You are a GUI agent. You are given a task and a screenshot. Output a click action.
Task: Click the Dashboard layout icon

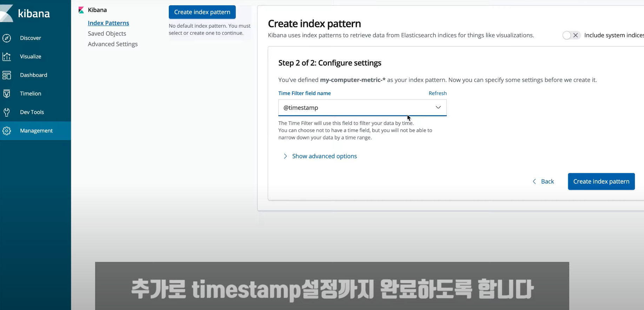pos(7,75)
